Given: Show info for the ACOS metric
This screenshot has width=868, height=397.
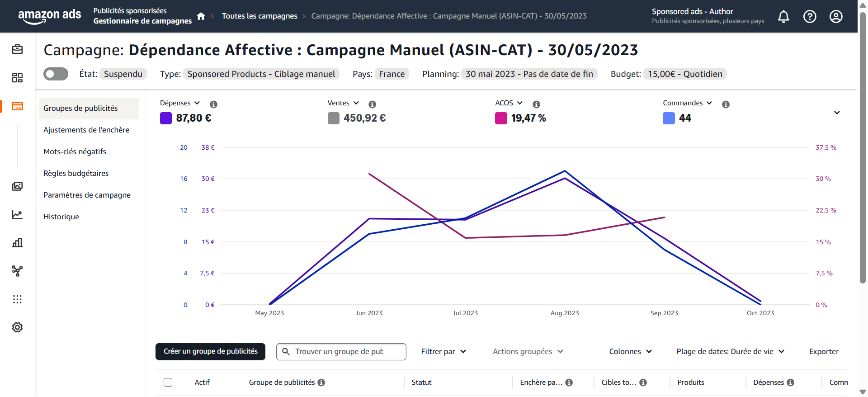Looking at the screenshot, I should pos(536,104).
